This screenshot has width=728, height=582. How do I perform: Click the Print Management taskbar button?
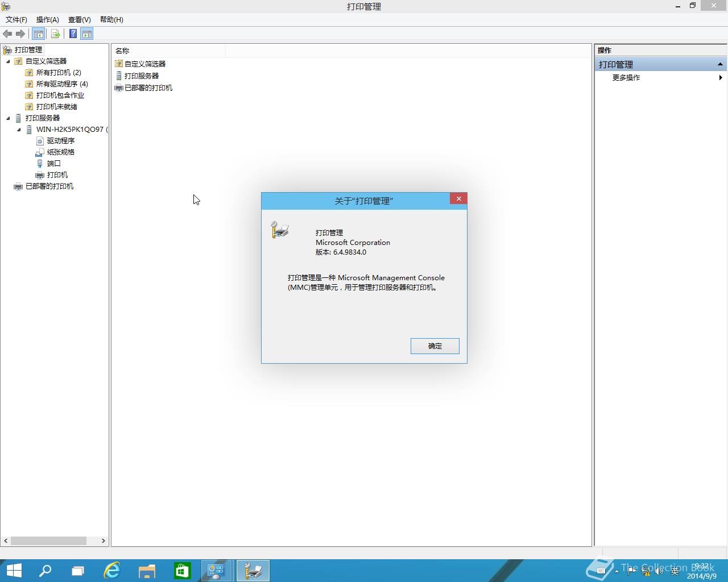(253, 571)
